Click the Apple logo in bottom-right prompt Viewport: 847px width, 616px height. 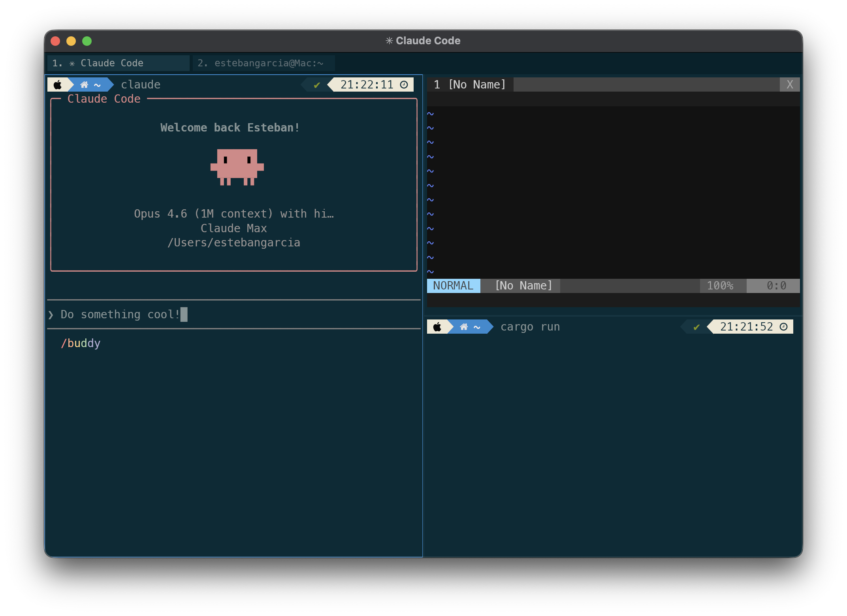(x=437, y=327)
